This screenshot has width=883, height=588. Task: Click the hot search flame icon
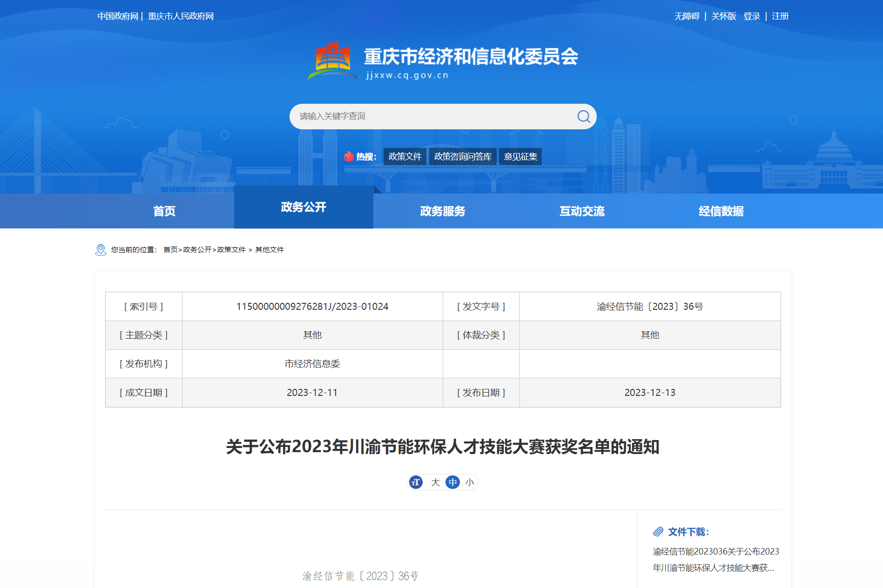click(x=349, y=156)
